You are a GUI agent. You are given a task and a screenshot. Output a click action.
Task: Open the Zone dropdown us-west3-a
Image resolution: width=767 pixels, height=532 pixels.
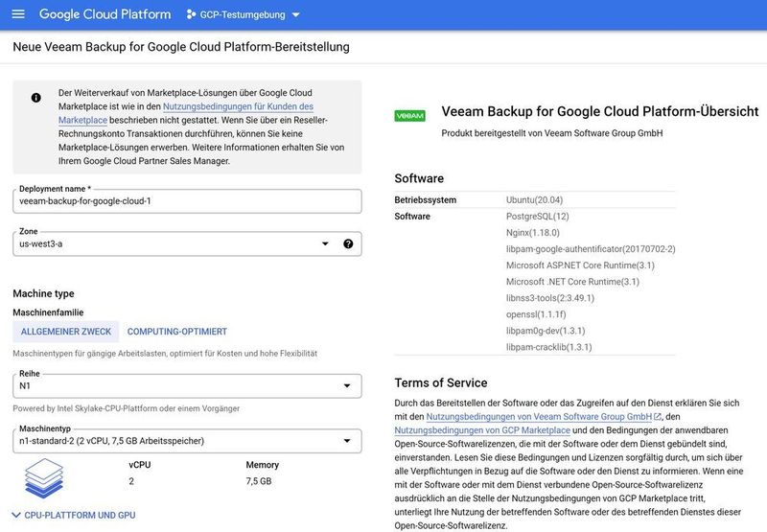[187, 243]
